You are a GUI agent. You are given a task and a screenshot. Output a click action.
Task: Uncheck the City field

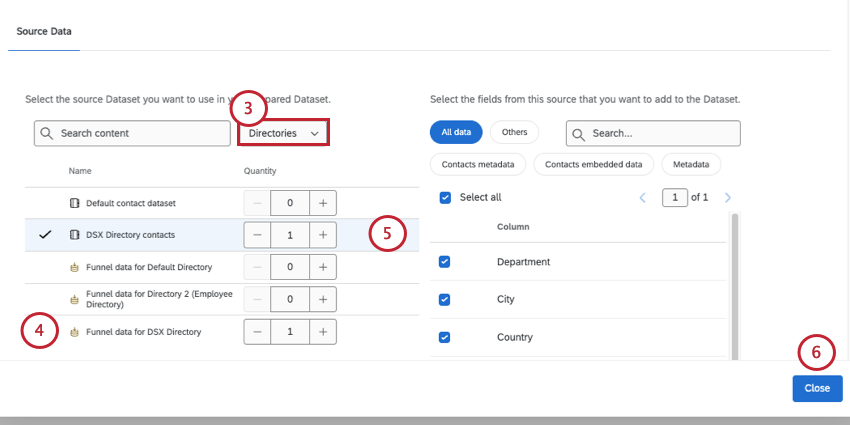445,299
